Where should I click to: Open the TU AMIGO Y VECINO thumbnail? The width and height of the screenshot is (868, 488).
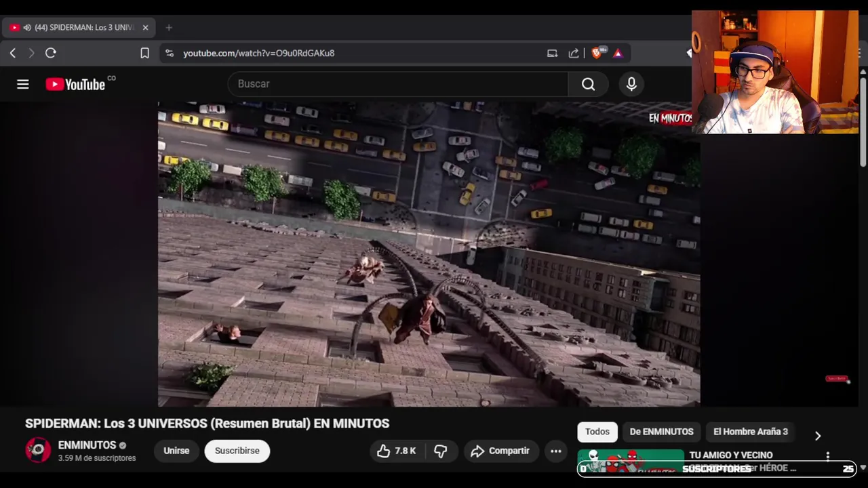(x=631, y=461)
